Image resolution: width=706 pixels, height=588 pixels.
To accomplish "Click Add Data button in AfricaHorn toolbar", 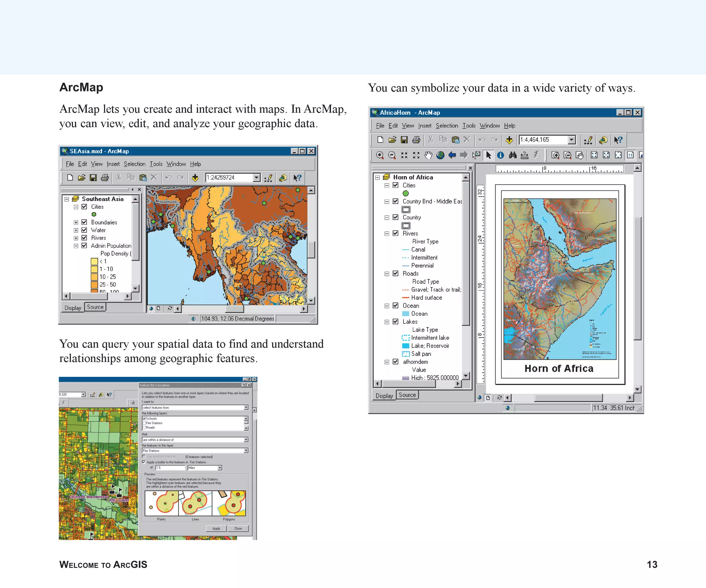I will click(509, 140).
